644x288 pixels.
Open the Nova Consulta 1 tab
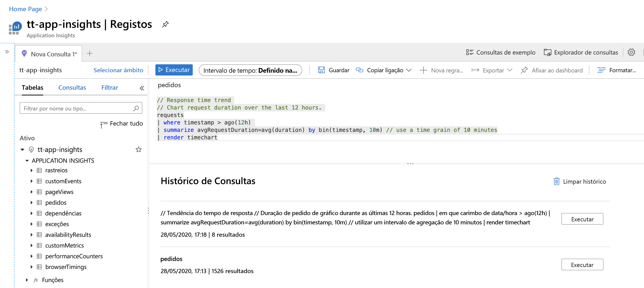49,54
